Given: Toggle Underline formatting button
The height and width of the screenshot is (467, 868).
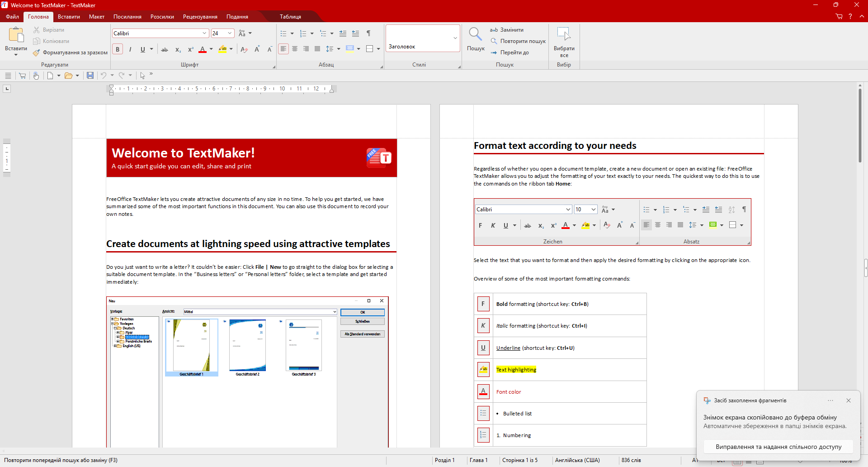Looking at the screenshot, I should (x=143, y=49).
